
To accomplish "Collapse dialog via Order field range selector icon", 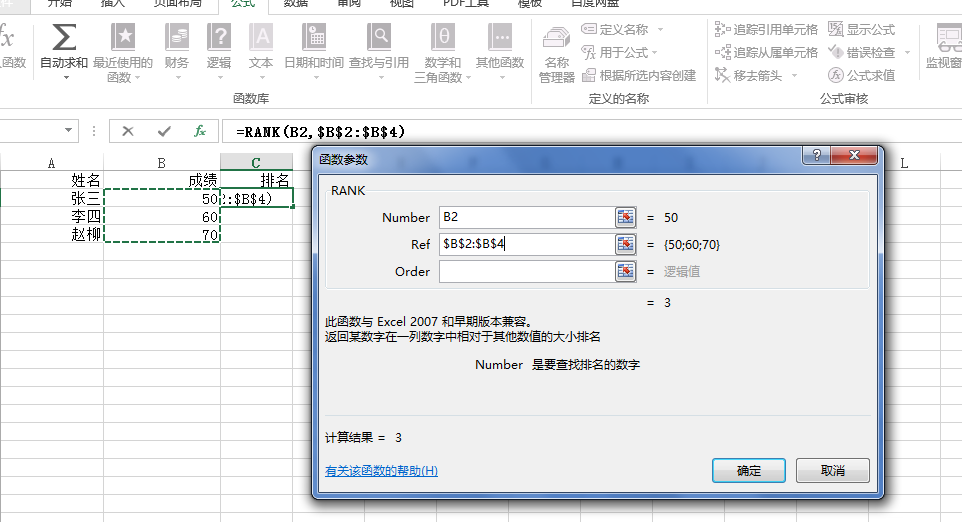I will point(625,271).
